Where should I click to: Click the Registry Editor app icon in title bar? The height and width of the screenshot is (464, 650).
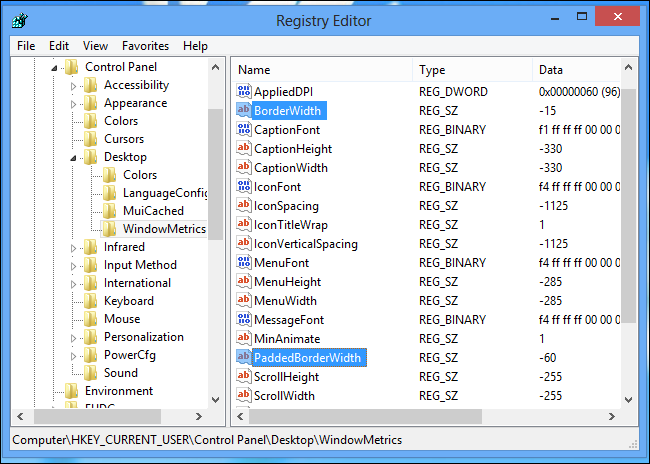coord(19,20)
